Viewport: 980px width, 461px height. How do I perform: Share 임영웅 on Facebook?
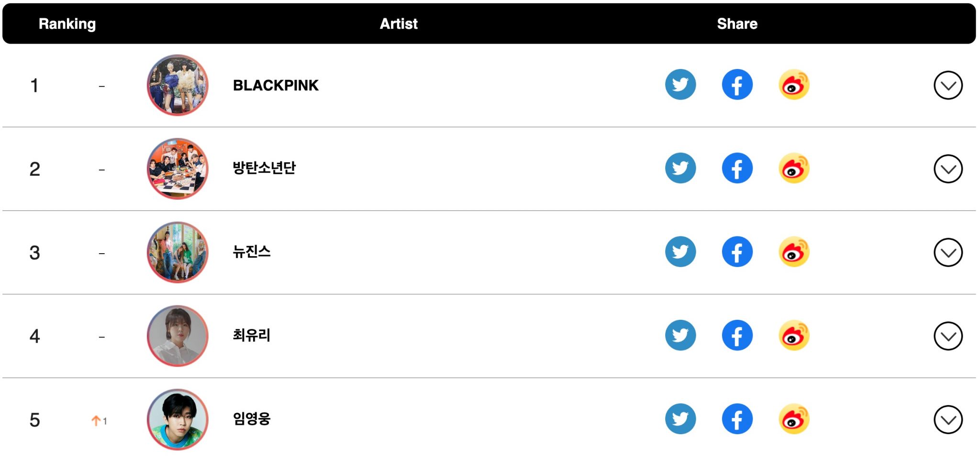[737, 419]
